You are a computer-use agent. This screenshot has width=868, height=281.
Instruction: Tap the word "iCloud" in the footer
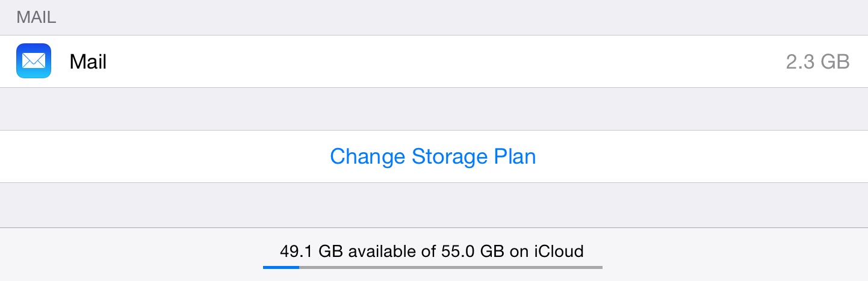(559, 250)
